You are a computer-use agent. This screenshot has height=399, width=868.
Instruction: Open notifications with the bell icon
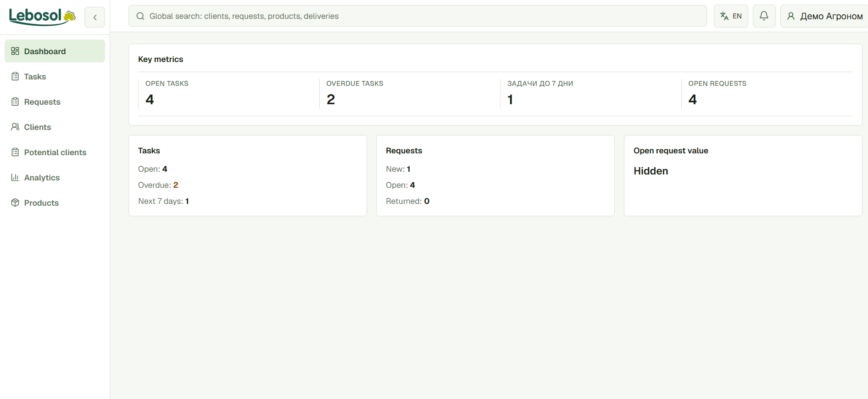pos(764,16)
